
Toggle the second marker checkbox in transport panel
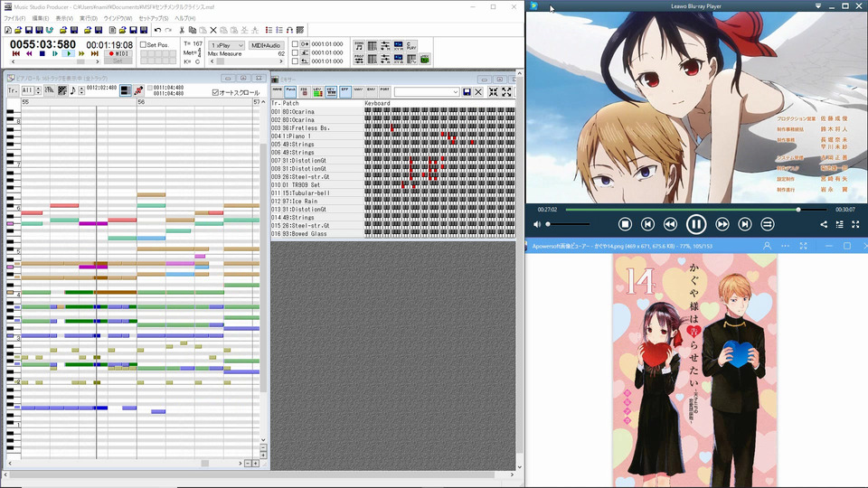point(295,52)
